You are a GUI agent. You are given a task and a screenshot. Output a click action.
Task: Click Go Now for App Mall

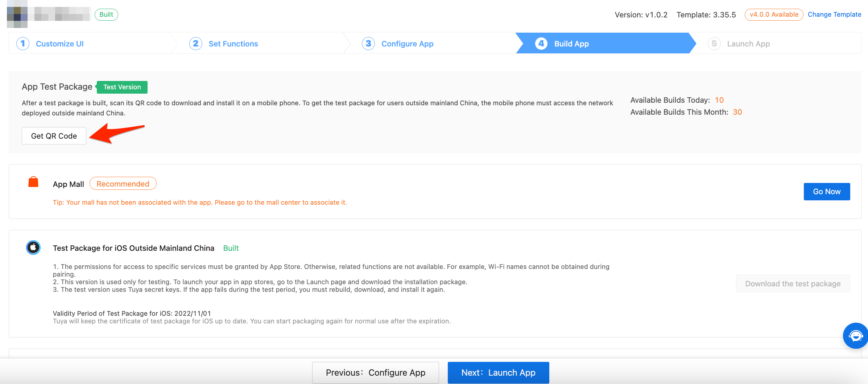tap(827, 191)
